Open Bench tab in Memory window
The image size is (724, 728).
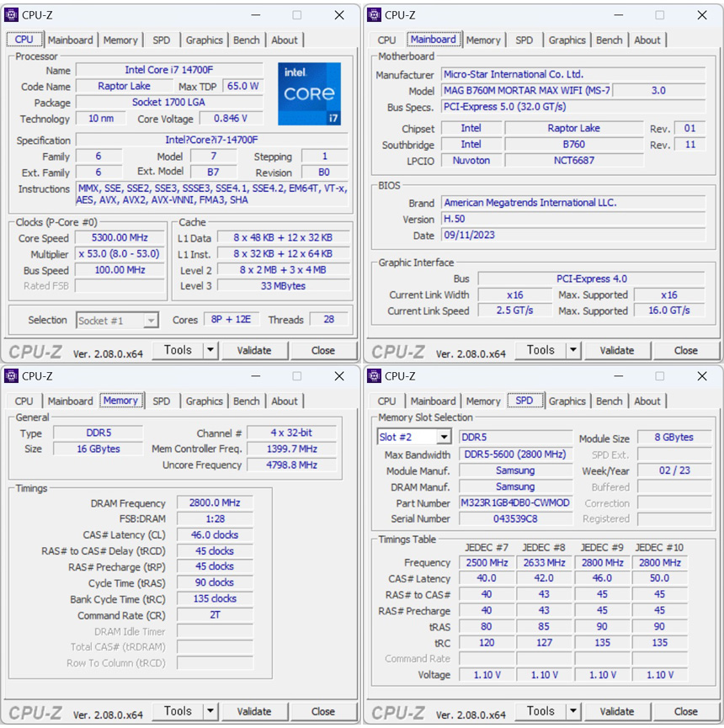246,401
